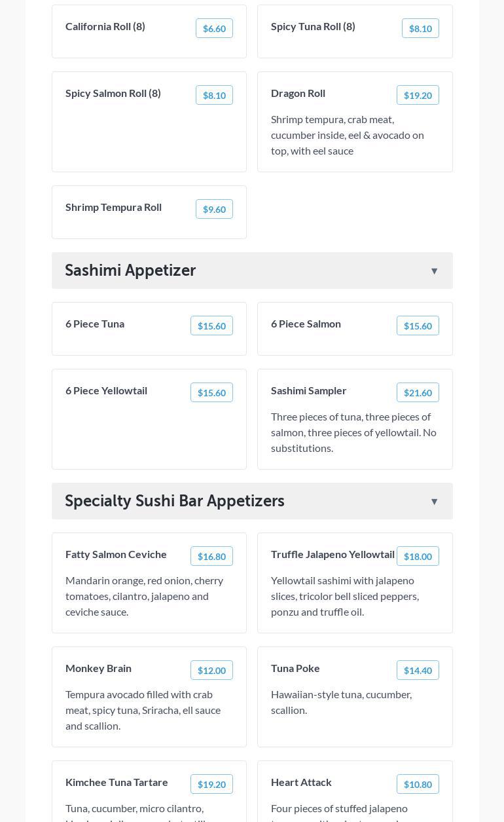Click the Heart Attack $10.80 price button

tap(418, 785)
